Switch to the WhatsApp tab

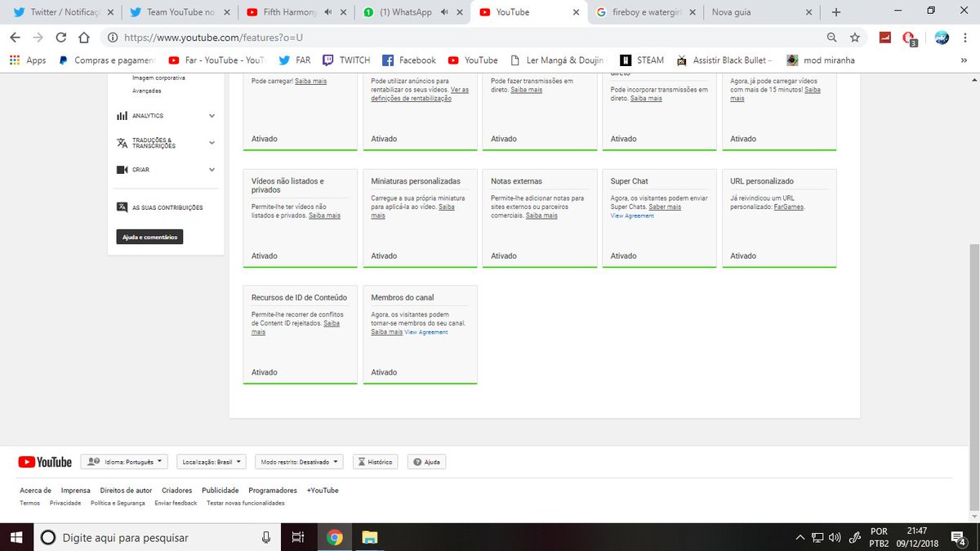coord(414,12)
